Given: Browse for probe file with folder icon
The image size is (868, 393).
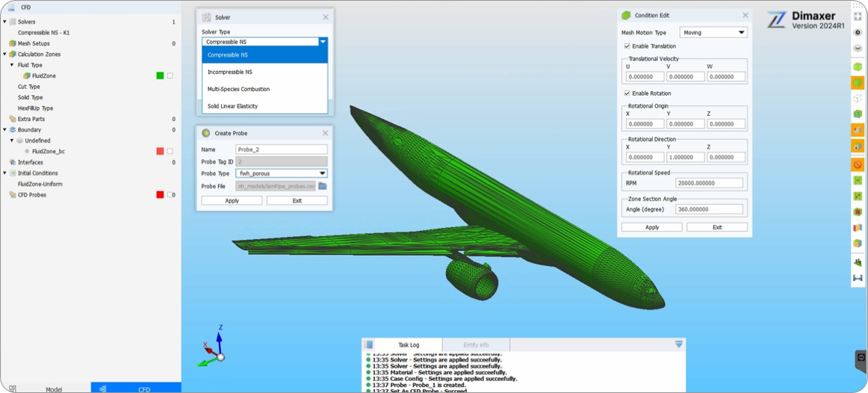Looking at the screenshot, I should click(323, 186).
